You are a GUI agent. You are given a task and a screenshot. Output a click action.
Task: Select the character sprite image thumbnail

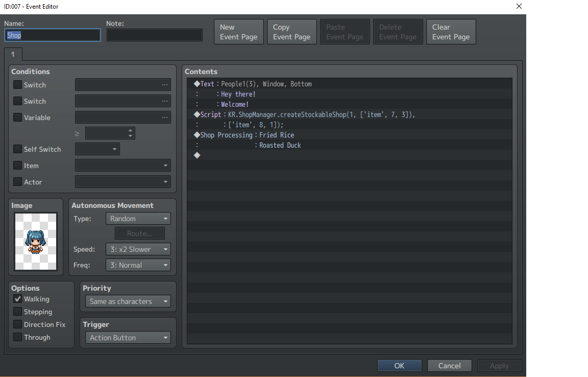coord(36,242)
